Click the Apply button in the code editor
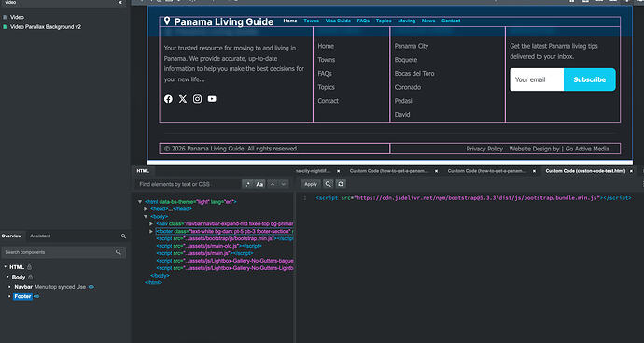644x343 pixels. (x=311, y=184)
